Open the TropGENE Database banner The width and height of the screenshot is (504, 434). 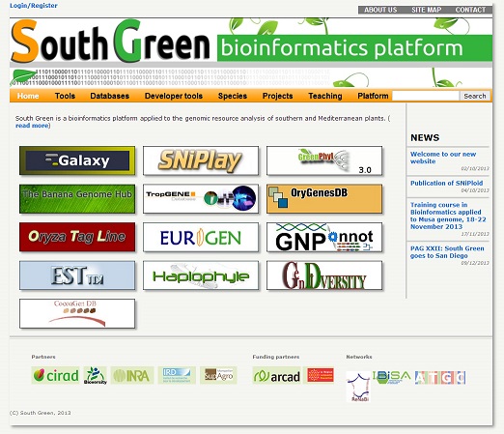point(201,199)
